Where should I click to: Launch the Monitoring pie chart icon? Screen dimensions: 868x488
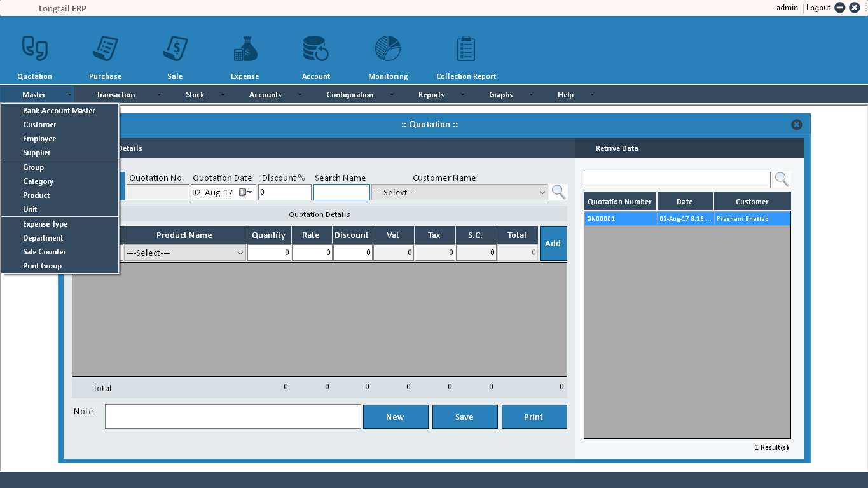(x=387, y=49)
